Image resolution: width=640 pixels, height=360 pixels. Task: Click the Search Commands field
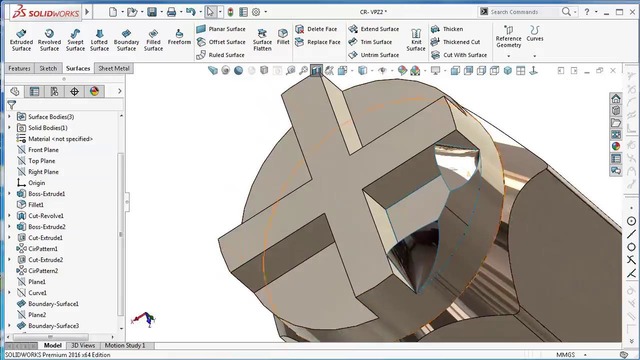(x=524, y=12)
